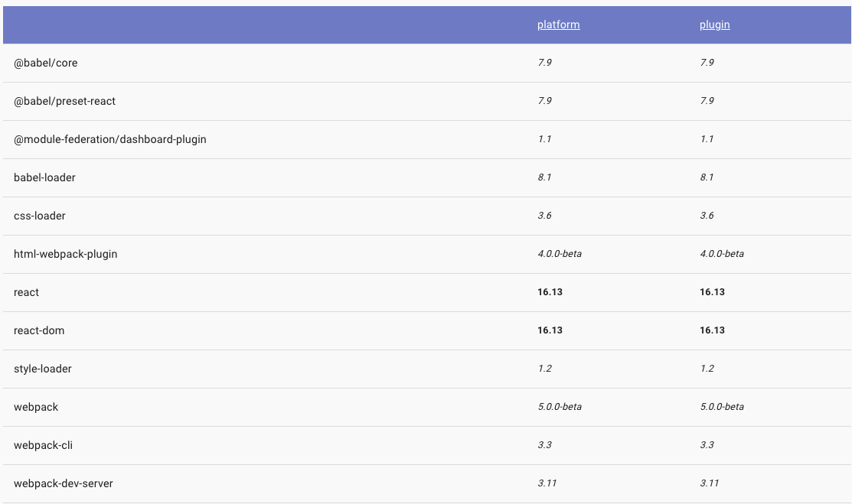Select the react row name
Screen dimensions: 852x504
26,292
